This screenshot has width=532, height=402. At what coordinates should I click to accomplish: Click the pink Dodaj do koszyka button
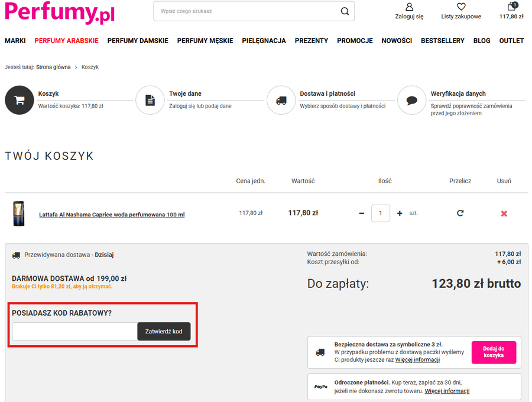point(494,352)
